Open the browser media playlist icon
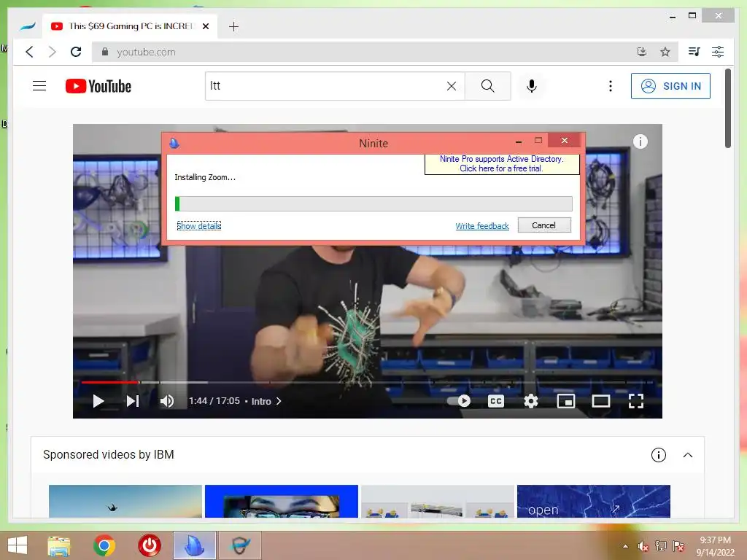Screen dimensions: 747x560 tap(694, 52)
